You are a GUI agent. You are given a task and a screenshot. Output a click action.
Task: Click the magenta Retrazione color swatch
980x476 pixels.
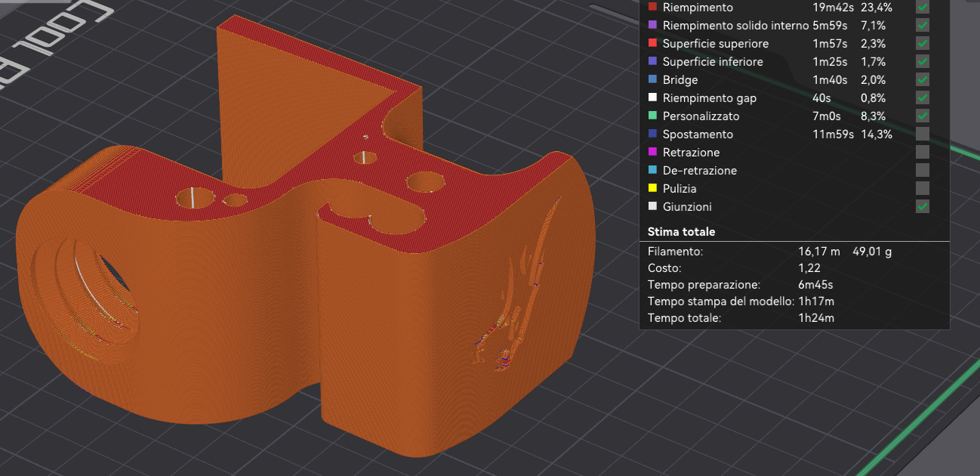(x=653, y=152)
